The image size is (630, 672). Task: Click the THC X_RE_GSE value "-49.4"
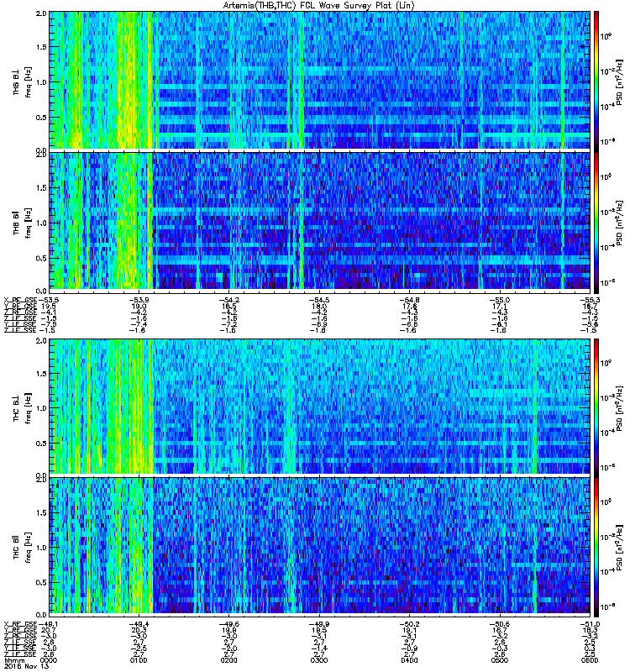[139, 624]
